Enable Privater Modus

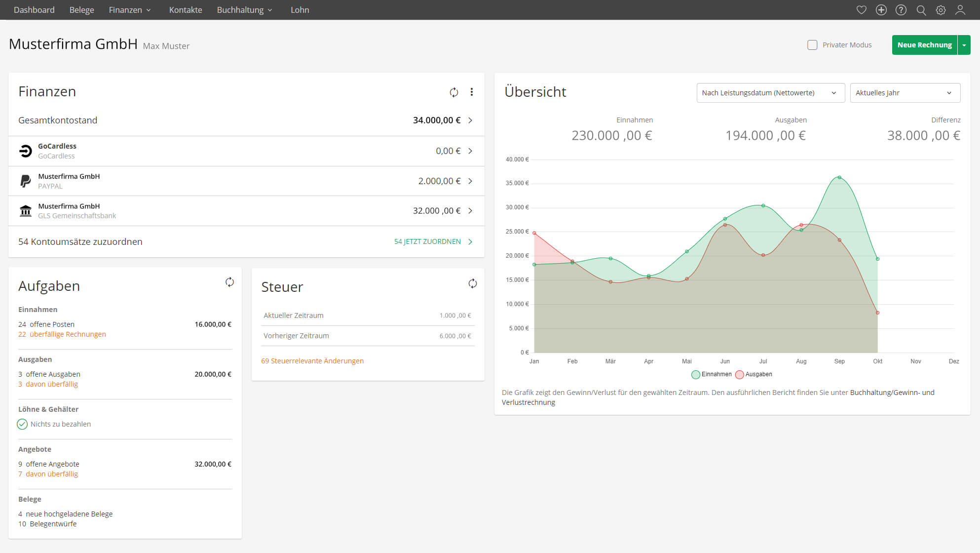812,45
